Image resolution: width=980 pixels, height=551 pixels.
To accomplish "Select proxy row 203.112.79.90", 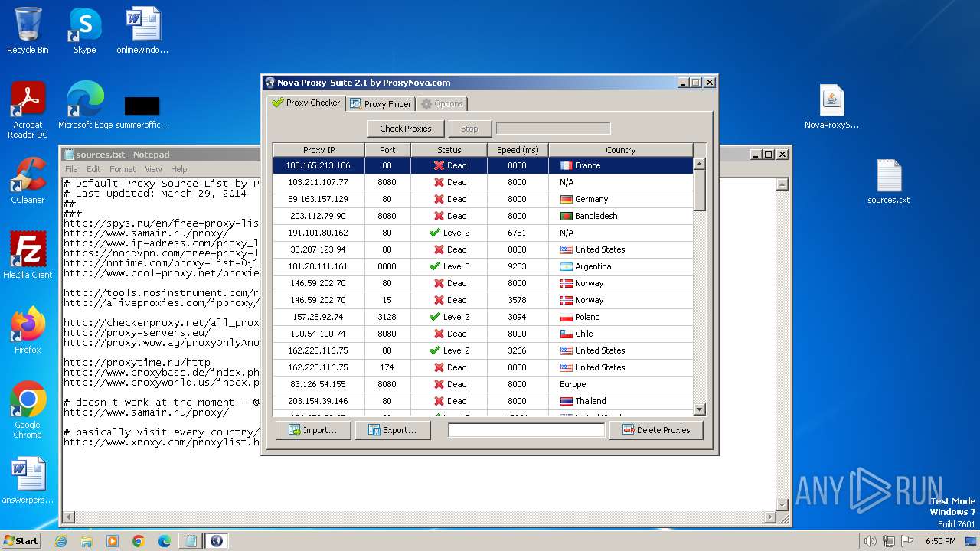I will (483, 216).
